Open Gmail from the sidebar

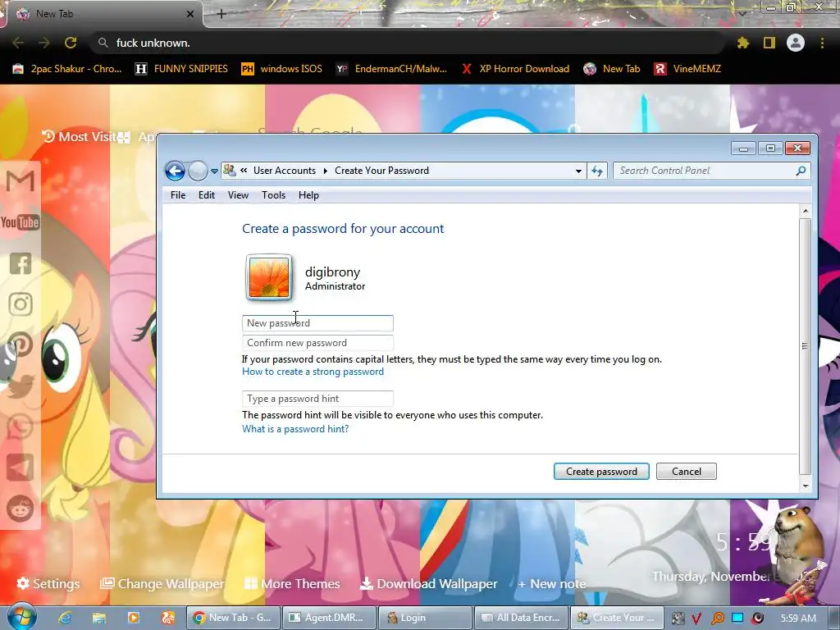pyautogui.click(x=21, y=181)
